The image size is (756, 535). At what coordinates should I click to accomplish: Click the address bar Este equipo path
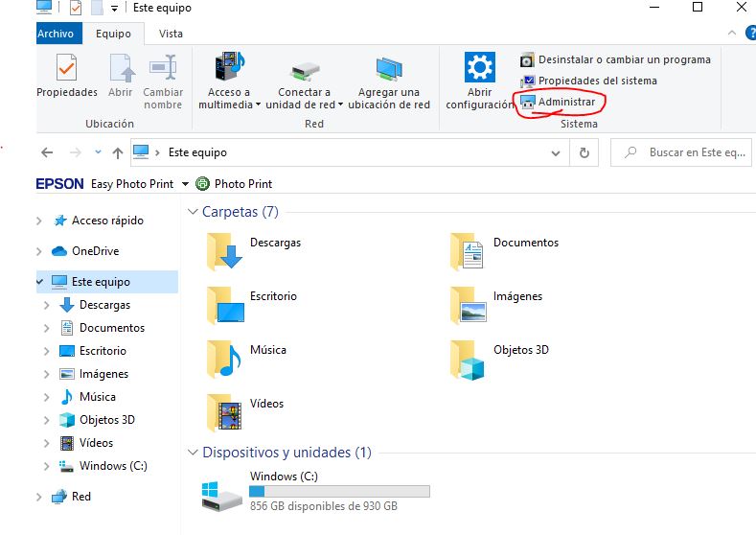[197, 152]
